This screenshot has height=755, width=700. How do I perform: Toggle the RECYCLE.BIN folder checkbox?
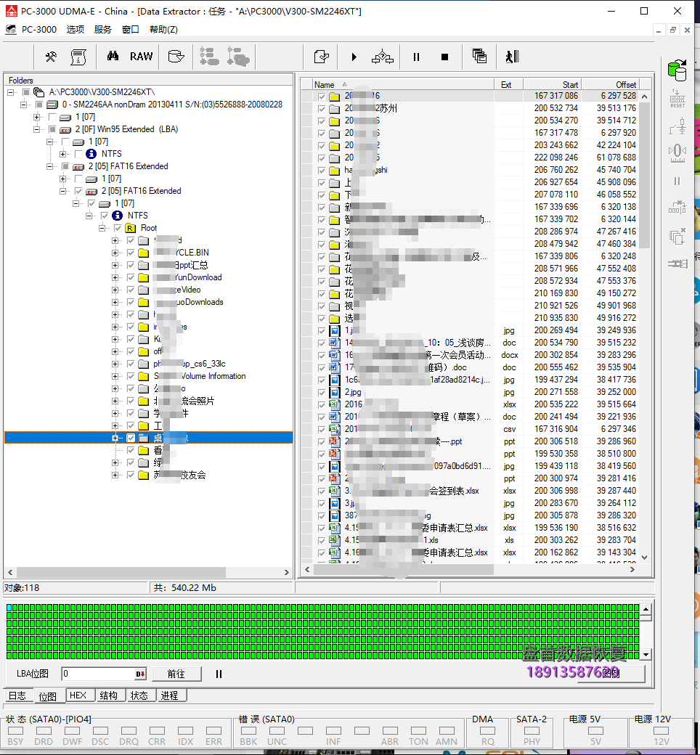point(131,253)
